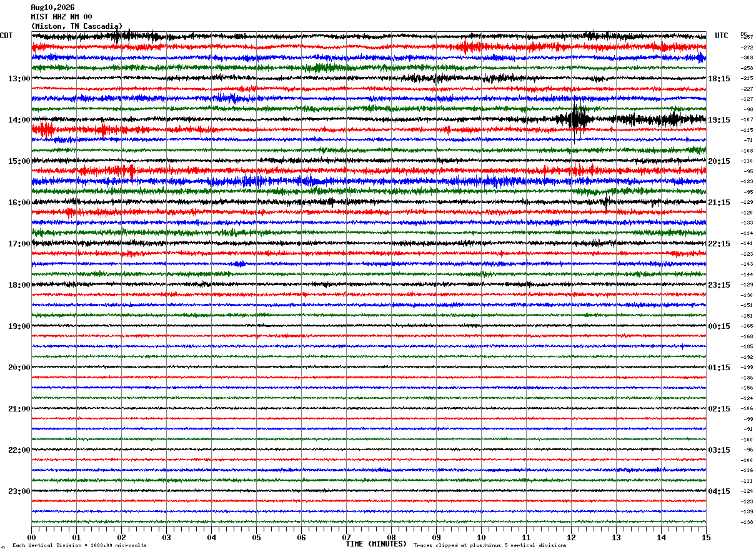Click the location text (Miston, TN Cascadia)
Viewport: 756px width, 554px height.
[76, 26]
